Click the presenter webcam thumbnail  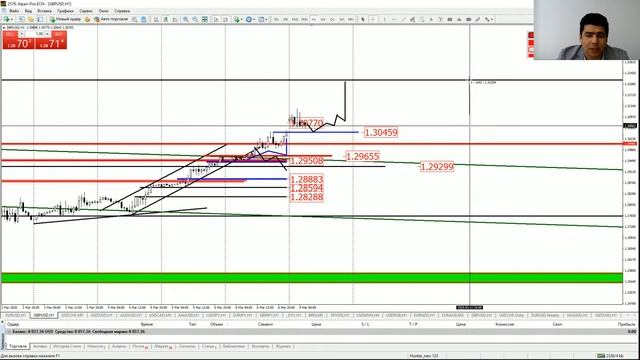(x=587, y=30)
